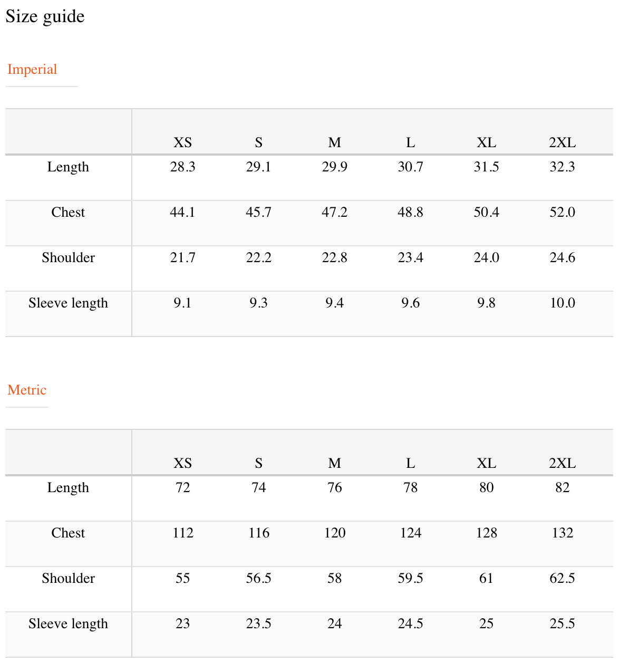This screenshot has width=620, height=672.
Task: Click the XL column header in Metric table
Action: coord(487,463)
